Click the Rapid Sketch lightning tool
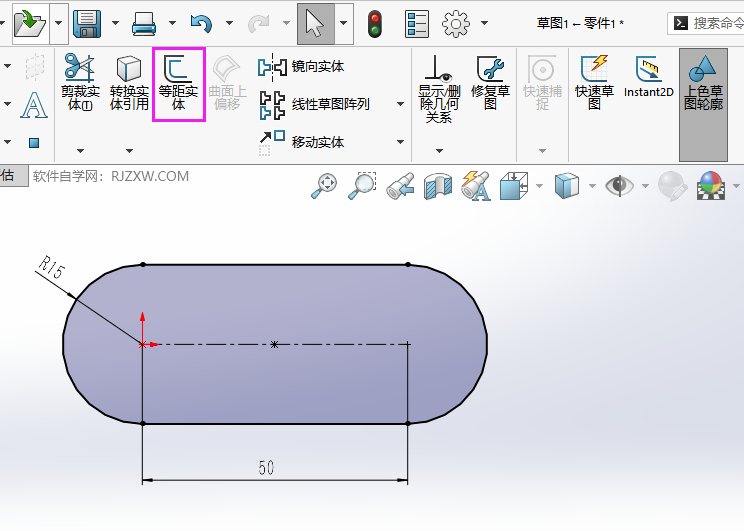 (595, 82)
